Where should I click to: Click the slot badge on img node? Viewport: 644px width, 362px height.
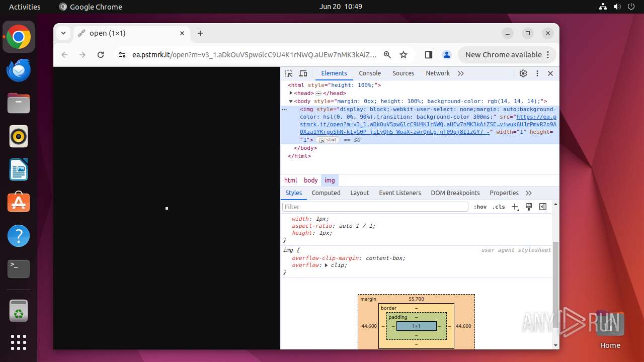(x=328, y=140)
